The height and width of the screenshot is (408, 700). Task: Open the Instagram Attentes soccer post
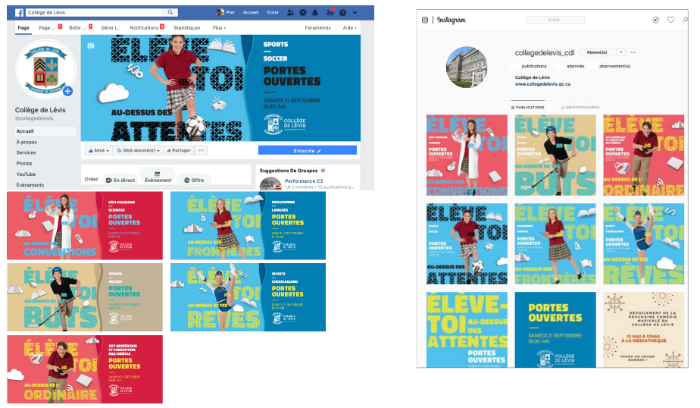(467, 244)
